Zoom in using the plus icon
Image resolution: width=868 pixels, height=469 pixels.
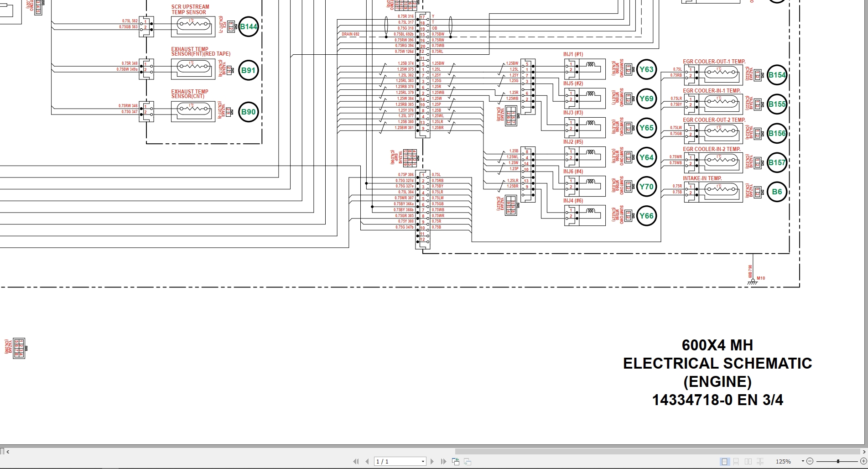pos(863,461)
